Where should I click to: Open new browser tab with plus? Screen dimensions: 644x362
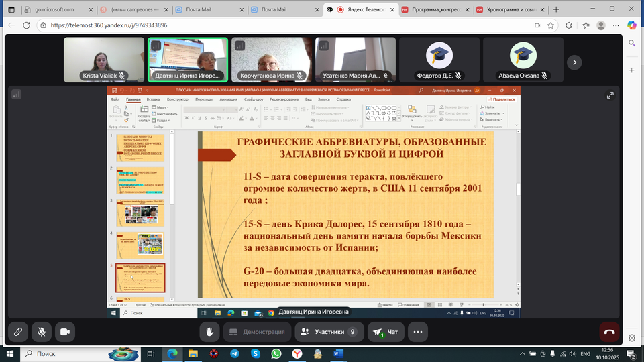click(x=556, y=10)
